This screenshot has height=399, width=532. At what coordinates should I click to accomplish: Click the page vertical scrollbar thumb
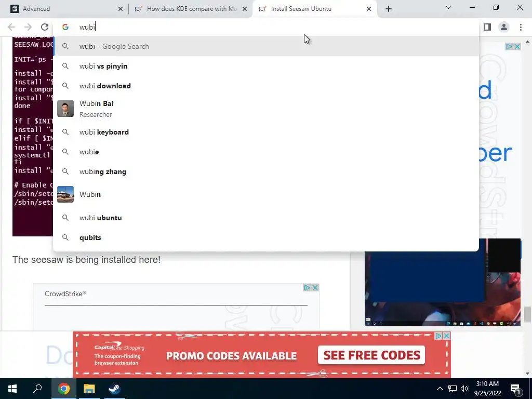(527, 314)
